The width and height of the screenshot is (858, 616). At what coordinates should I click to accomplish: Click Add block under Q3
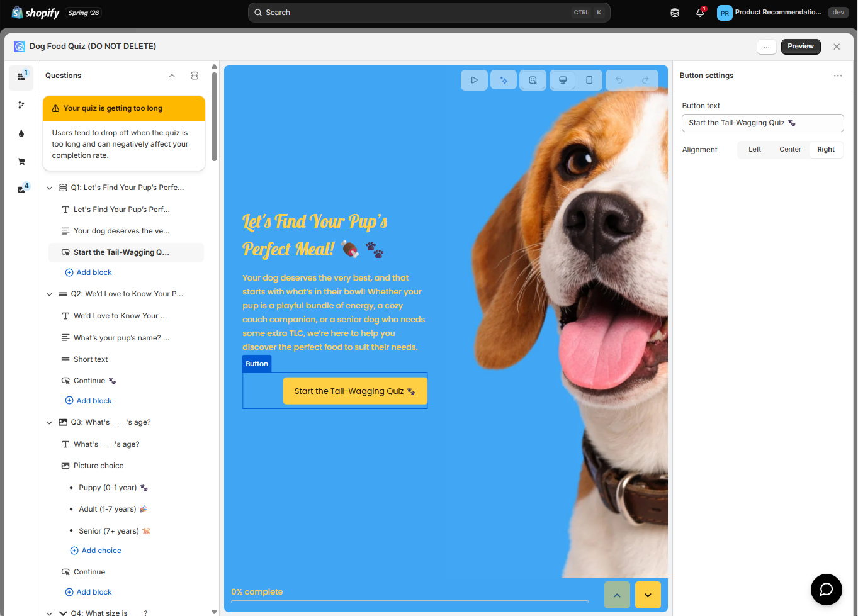(89, 592)
